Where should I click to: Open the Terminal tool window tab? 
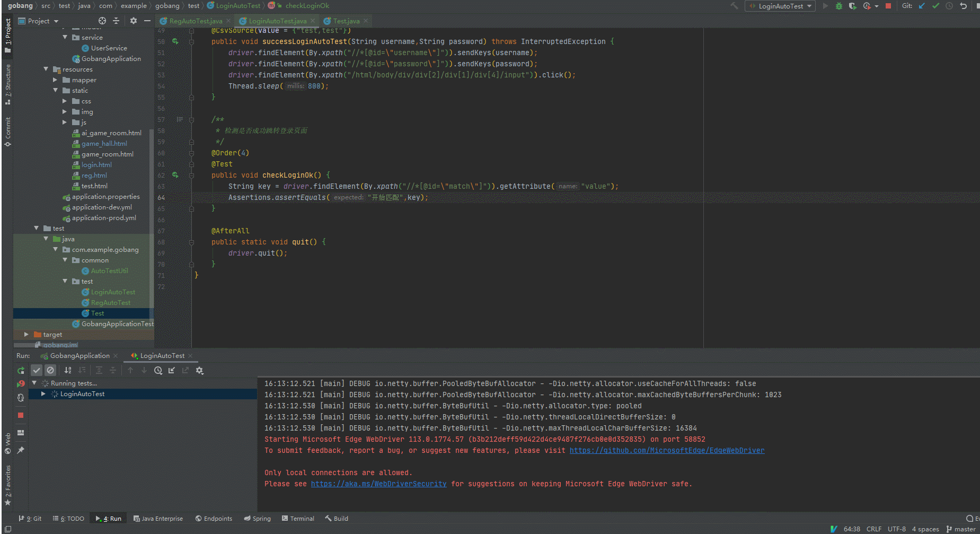[298, 519]
